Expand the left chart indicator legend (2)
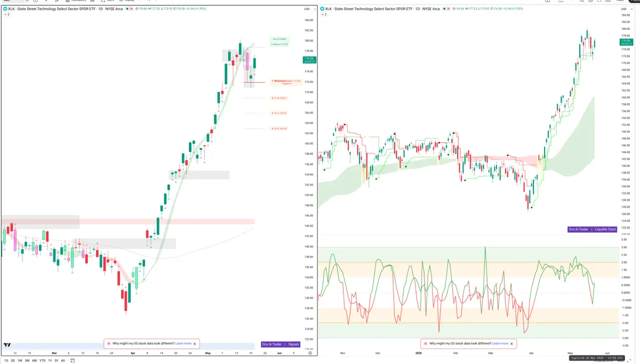 (6, 15)
